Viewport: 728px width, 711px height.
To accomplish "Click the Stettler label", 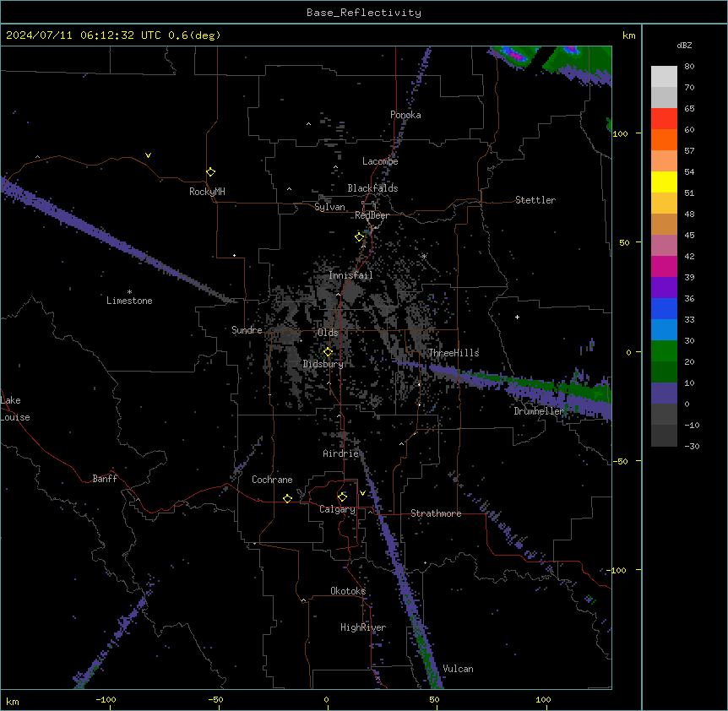I will tap(535, 200).
